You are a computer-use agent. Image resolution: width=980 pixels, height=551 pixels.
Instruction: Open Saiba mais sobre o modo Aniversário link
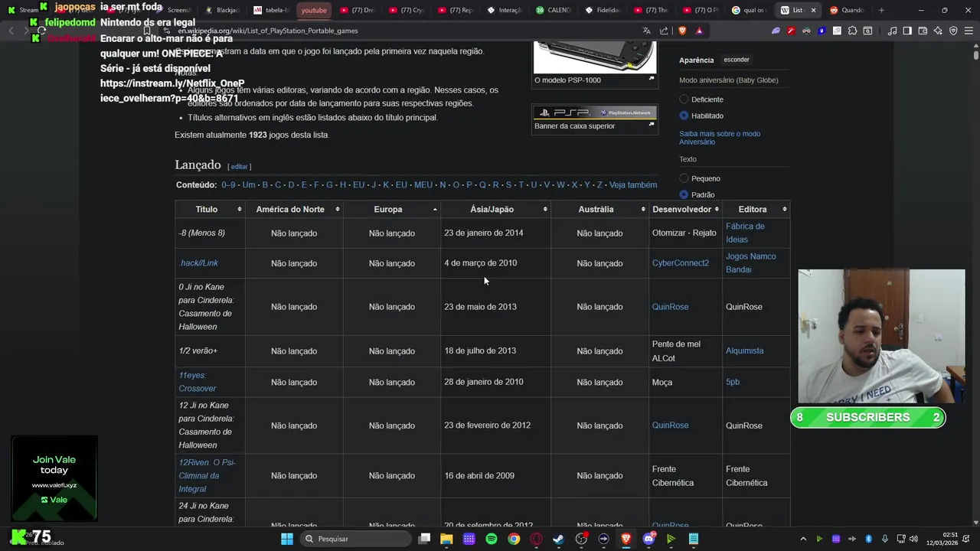(719, 138)
